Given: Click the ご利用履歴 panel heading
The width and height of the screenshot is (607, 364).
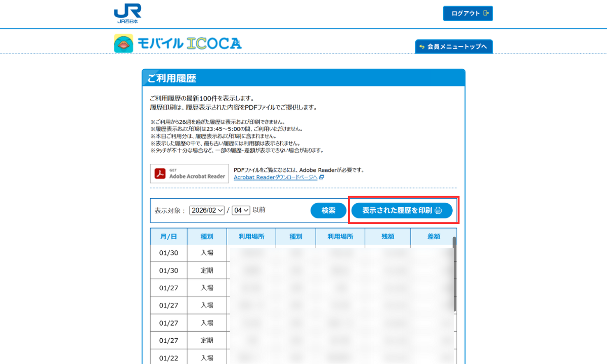Looking at the screenshot, I should (x=172, y=78).
